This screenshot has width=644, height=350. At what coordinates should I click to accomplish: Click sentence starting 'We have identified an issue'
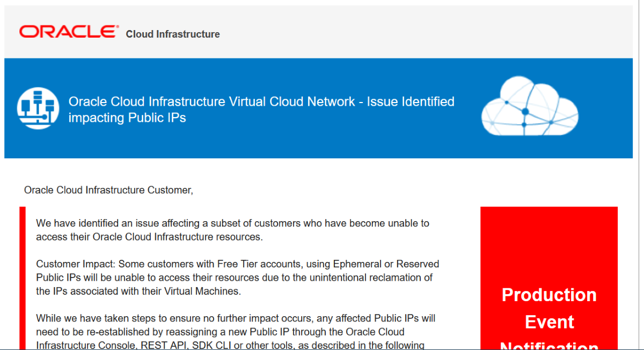tap(233, 223)
